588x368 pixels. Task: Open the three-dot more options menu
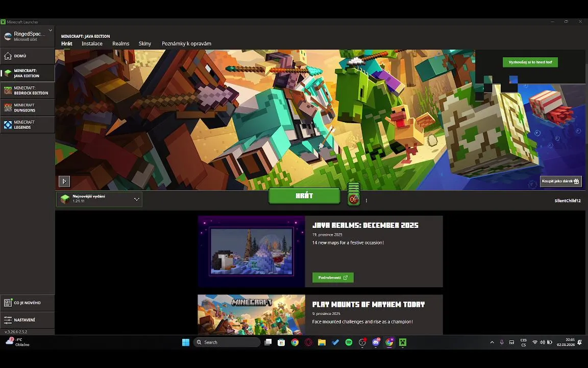pyautogui.click(x=366, y=200)
